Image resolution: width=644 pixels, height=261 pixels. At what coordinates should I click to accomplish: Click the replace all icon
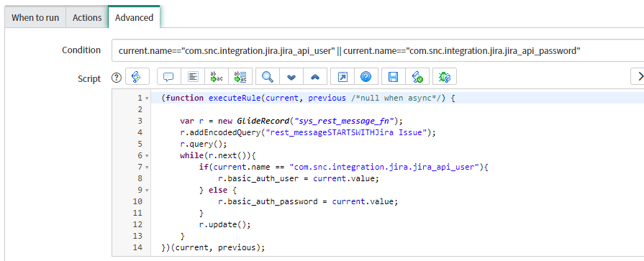240,77
